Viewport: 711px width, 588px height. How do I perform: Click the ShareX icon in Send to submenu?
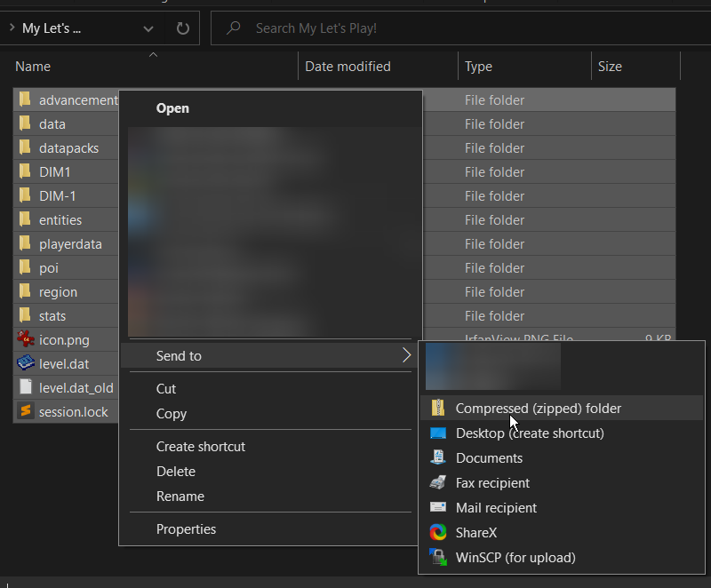pyautogui.click(x=437, y=533)
